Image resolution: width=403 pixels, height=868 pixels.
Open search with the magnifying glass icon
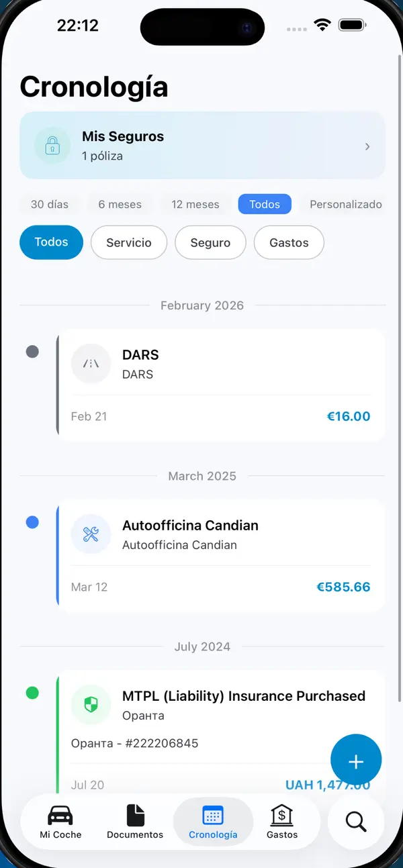pos(355,821)
